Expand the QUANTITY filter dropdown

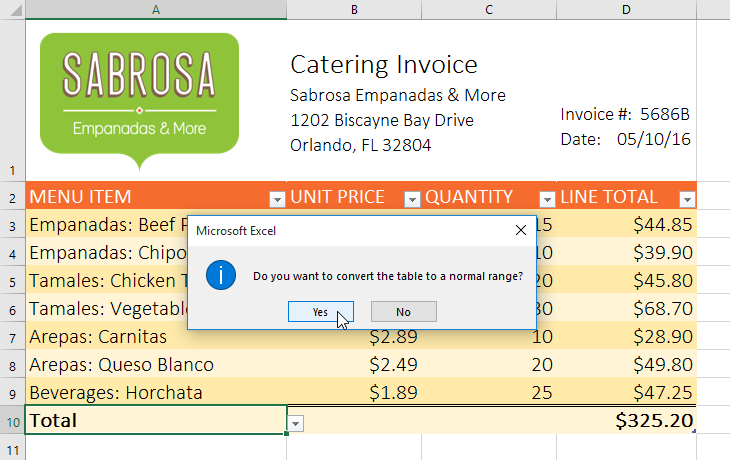click(546, 198)
